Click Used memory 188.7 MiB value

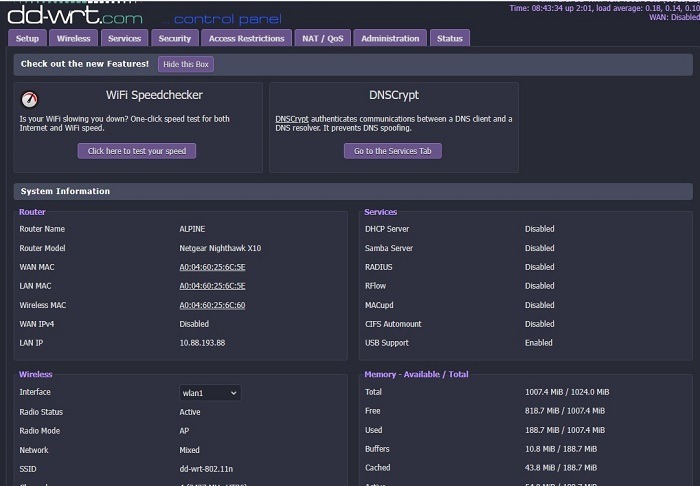point(565,430)
